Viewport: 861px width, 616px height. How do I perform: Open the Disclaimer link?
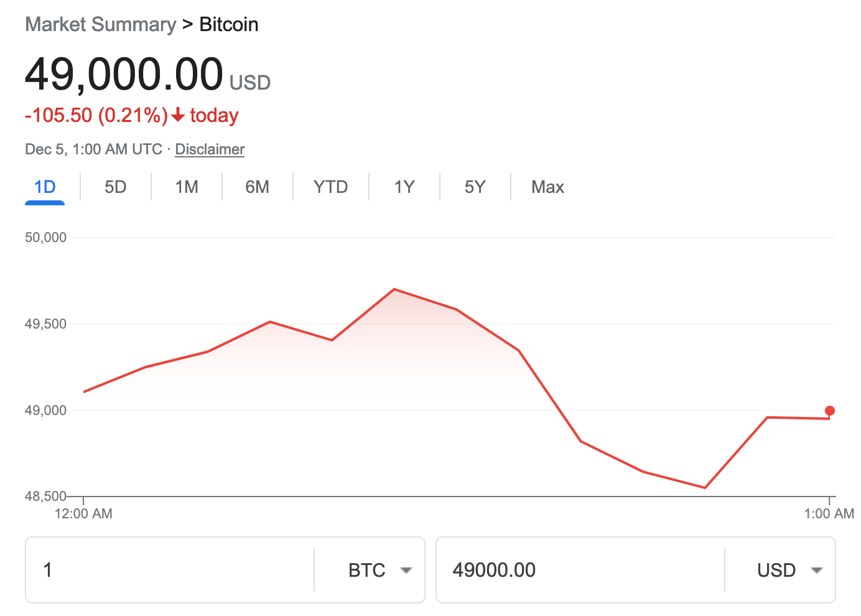(x=210, y=149)
